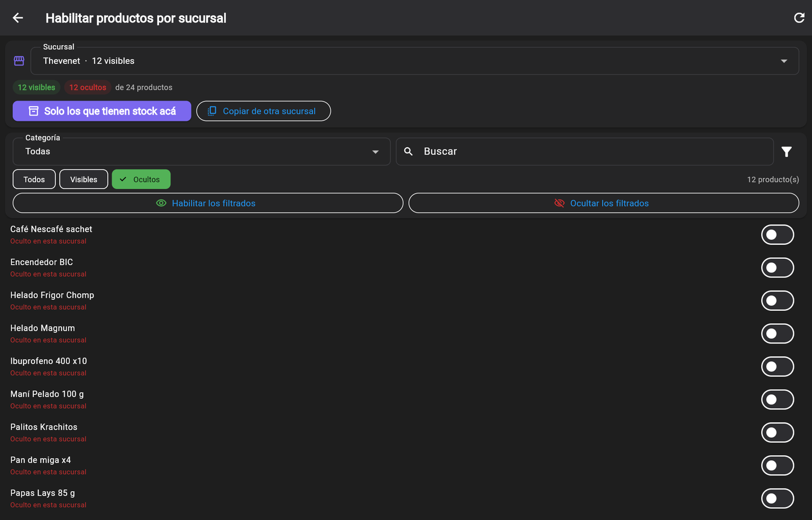The image size is (812, 520).
Task: Go back using the arrow icon
Action: point(18,18)
